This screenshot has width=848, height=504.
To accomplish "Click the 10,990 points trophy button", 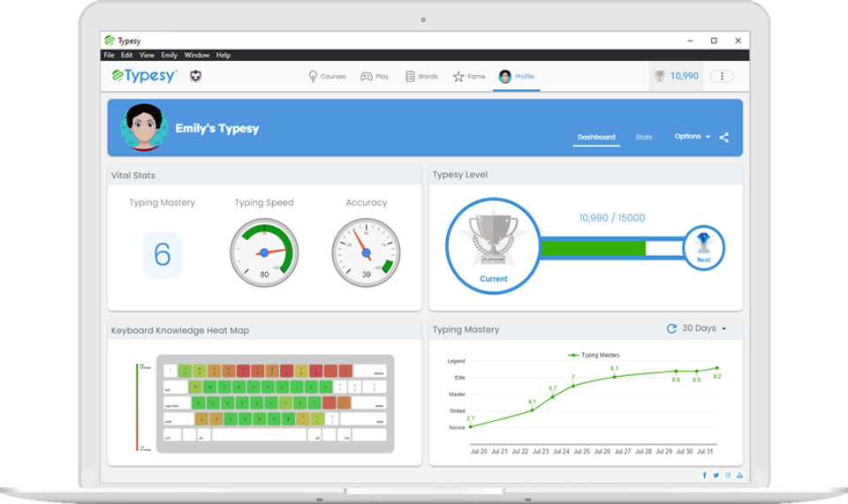I will pyautogui.click(x=677, y=76).
